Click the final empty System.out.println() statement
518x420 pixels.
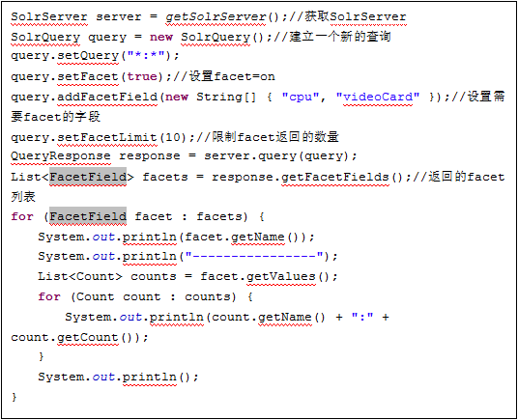pyautogui.click(x=118, y=377)
